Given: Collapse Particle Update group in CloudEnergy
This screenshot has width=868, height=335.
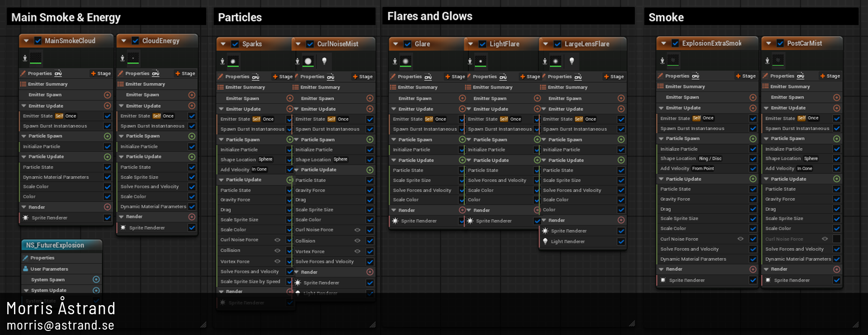Looking at the screenshot, I should coord(121,156).
